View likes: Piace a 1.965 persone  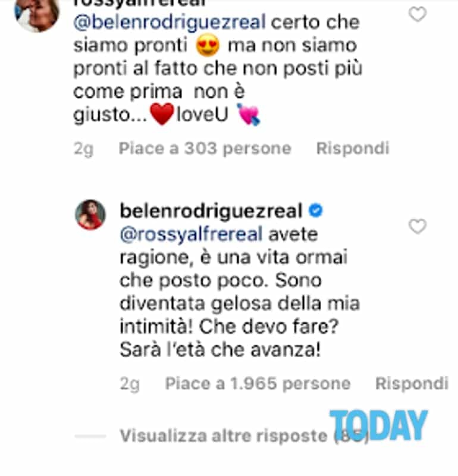(x=258, y=383)
